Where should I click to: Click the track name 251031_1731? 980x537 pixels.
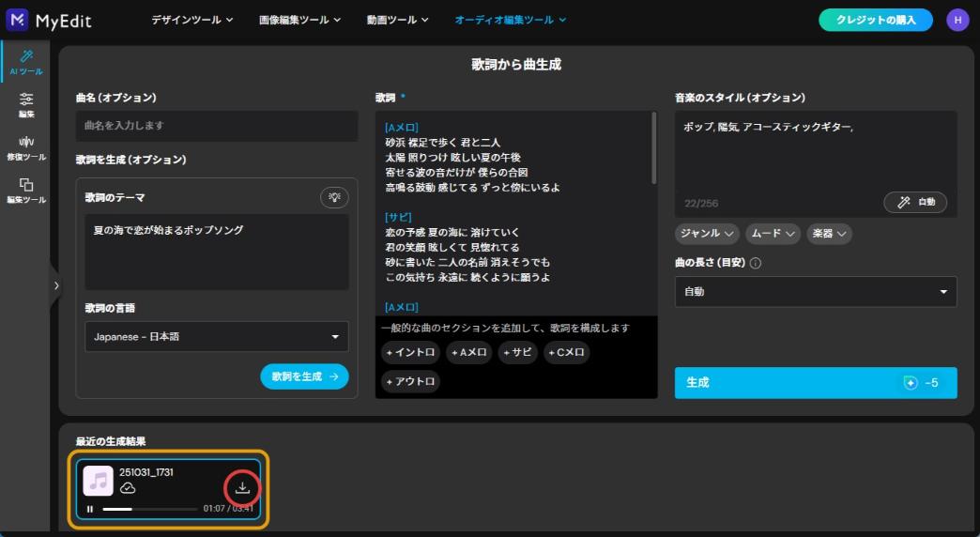coord(146,472)
